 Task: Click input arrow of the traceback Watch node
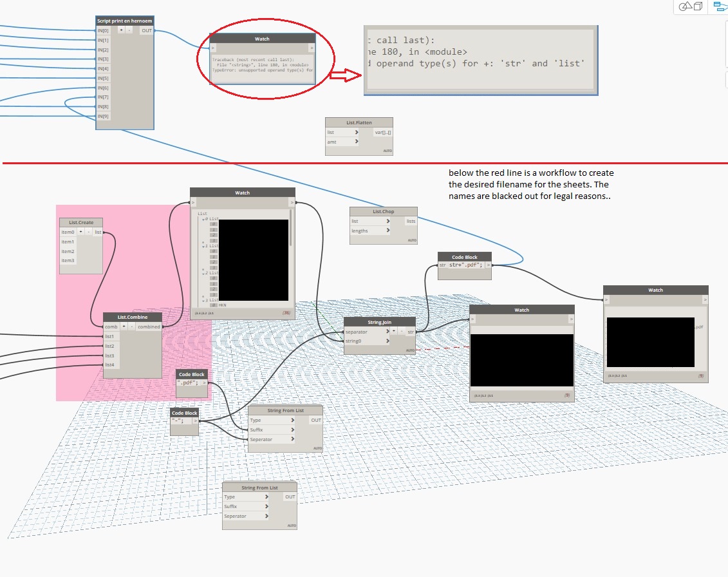coord(213,48)
